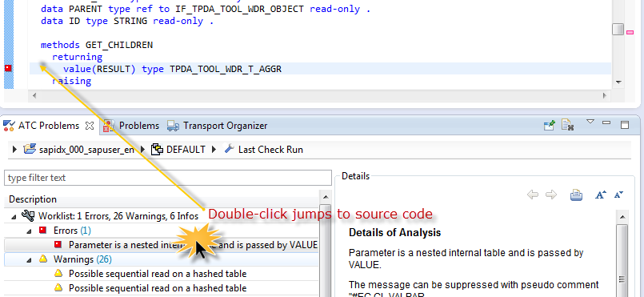Click the red error marker in the editor gutter
Image resolution: width=644 pixels, height=297 pixels.
(8, 68)
